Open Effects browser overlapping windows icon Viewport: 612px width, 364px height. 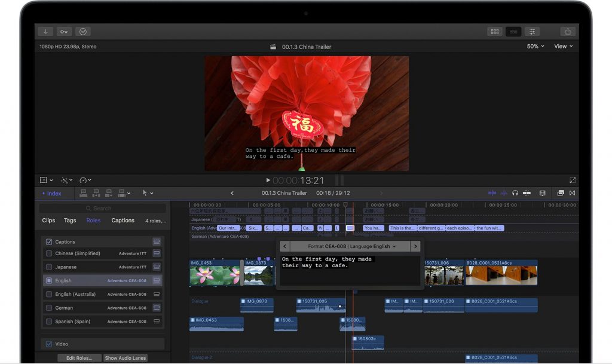[x=561, y=192]
